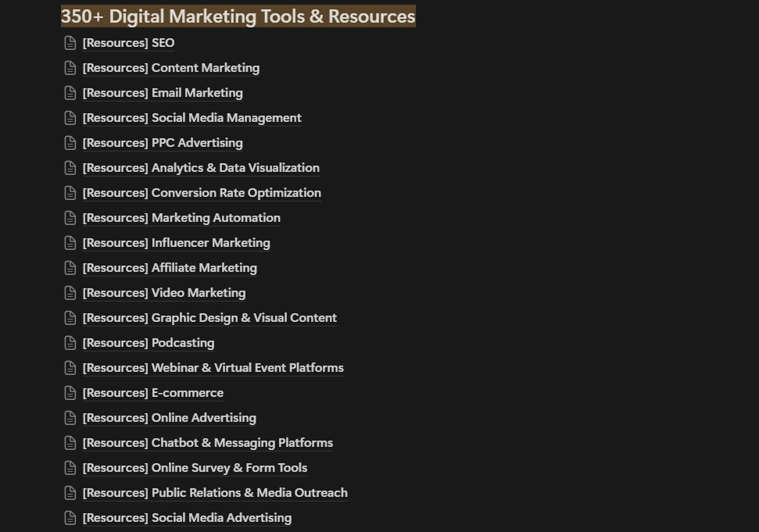Screen dimensions: 759x532
Task: Click the page icon beside Podcasting
Action: (x=70, y=343)
